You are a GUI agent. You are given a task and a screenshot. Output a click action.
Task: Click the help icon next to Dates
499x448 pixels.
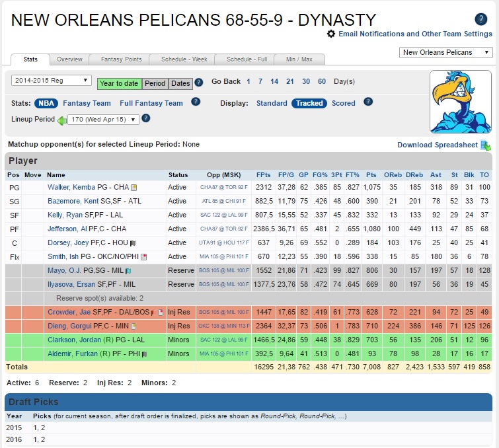coord(198,83)
